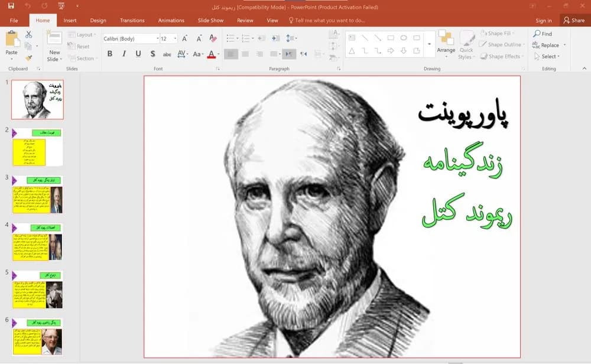The image size is (591, 364).
Task: Click the Format Painter brush icon
Action: [x=28, y=58]
